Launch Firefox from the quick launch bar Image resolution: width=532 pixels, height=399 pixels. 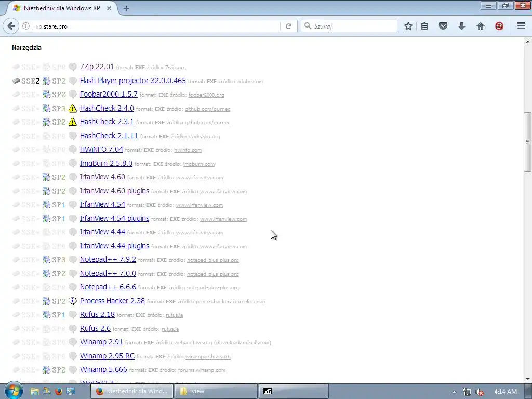point(58,391)
